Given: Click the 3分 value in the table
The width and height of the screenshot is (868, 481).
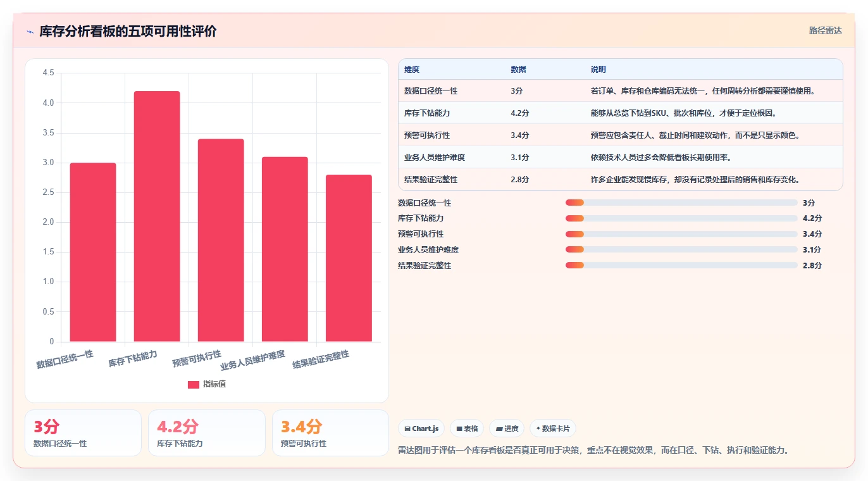Looking at the screenshot, I should 517,91.
